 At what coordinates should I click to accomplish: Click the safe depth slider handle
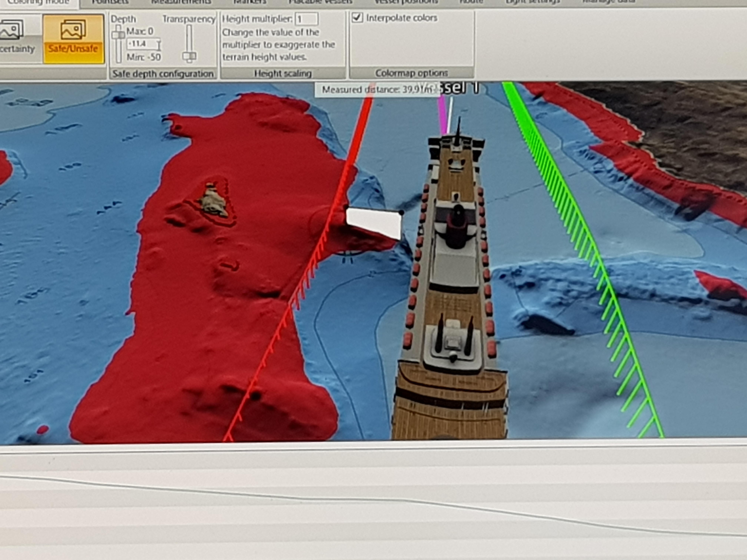click(x=118, y=35)
